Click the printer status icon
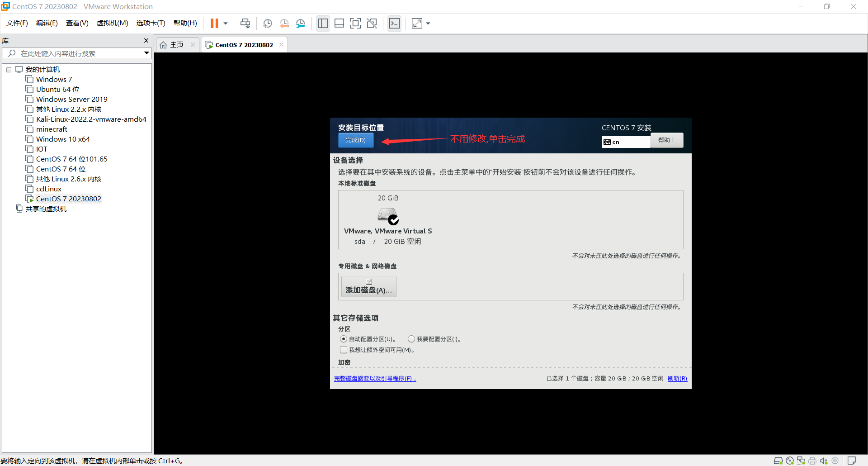Screen dimensions: 868x466 (x=812, y=461)
